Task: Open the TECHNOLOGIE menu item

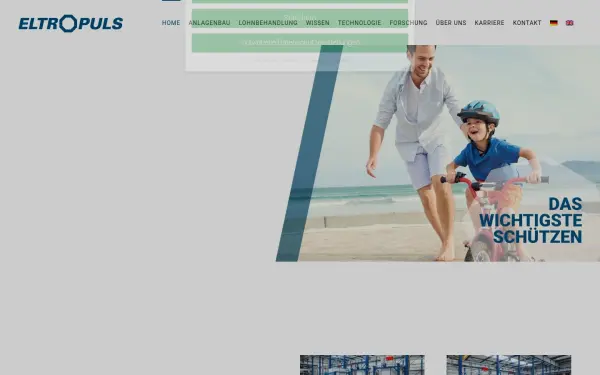Action: point(359,23)
